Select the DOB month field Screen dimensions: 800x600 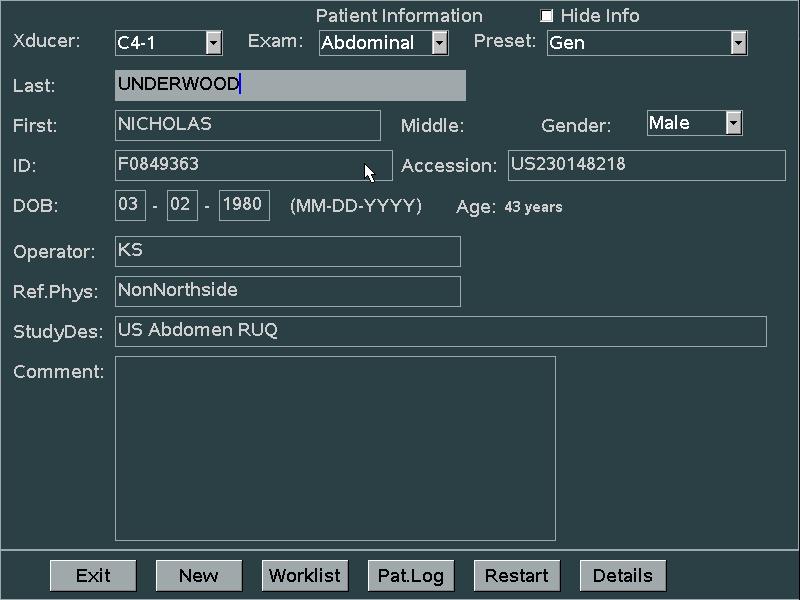(129, 205)
